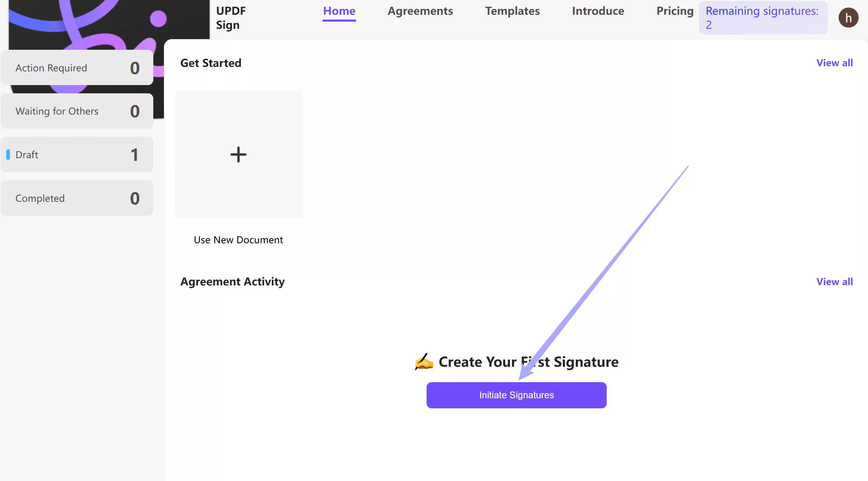The image size is (868, 481).
Task: Click the UPDF Sign logo text
Action: 231,18
